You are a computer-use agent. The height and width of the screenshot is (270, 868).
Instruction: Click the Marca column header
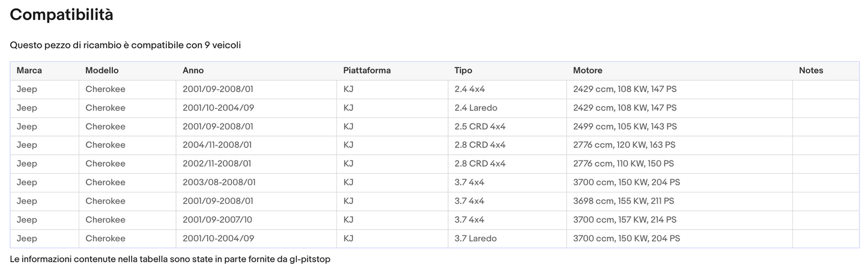click(29, 70)
